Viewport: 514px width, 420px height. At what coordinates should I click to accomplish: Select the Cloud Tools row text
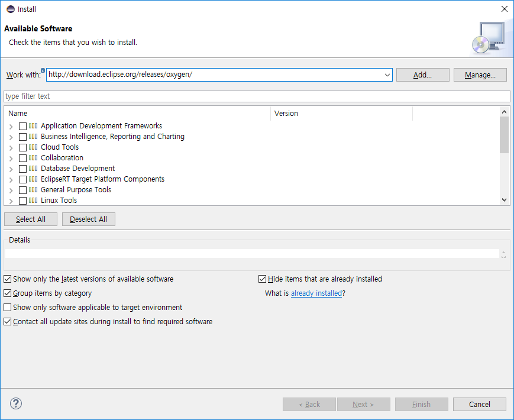tap(60, 147)
